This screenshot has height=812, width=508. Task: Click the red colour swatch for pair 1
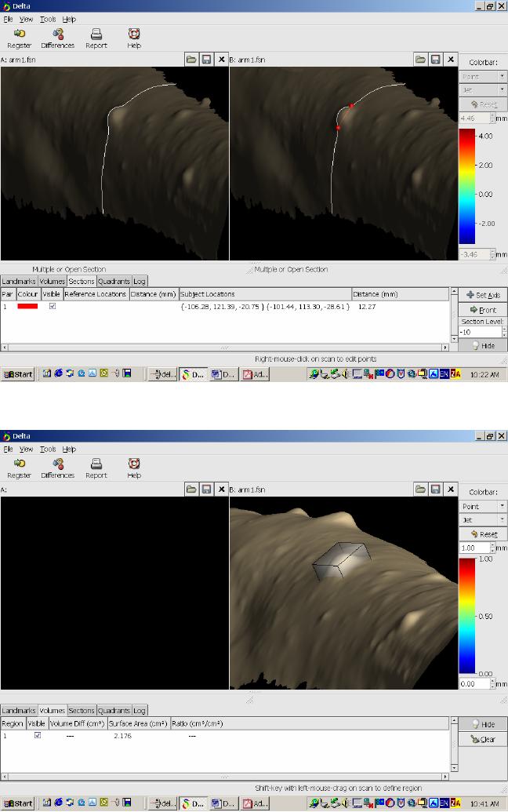tap(27, 307)
